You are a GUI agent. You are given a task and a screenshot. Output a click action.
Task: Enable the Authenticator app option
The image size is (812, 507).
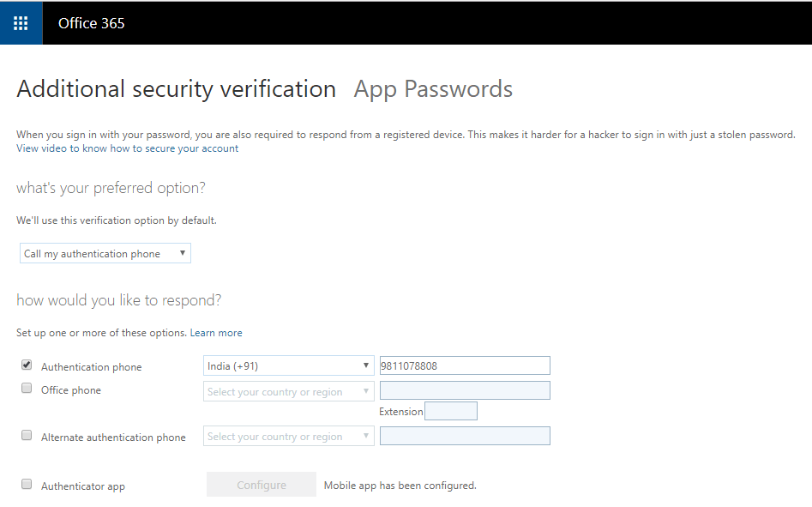click(x=26, y=483)
